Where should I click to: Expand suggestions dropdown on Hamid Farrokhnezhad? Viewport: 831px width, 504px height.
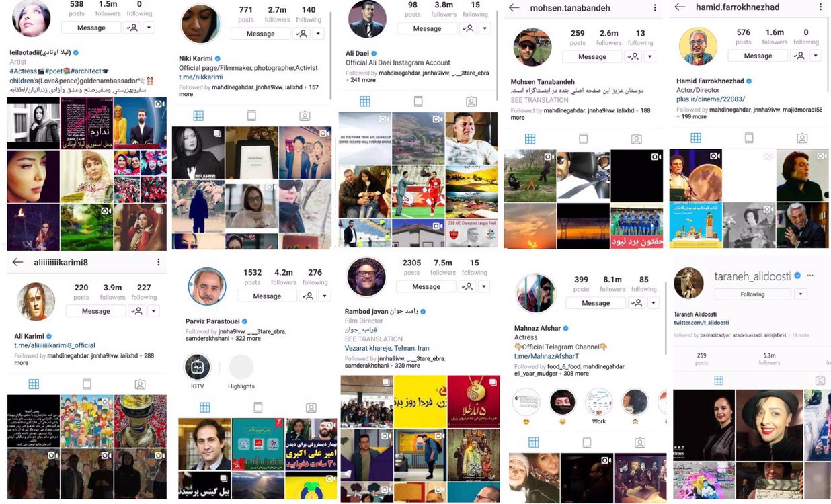click(816, 56)
